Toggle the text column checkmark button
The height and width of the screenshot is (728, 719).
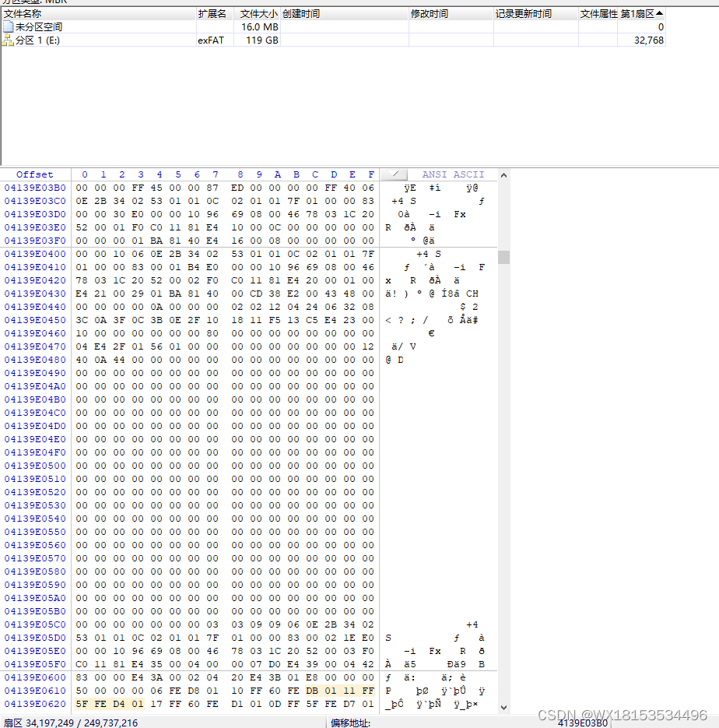tap(395, 174)
